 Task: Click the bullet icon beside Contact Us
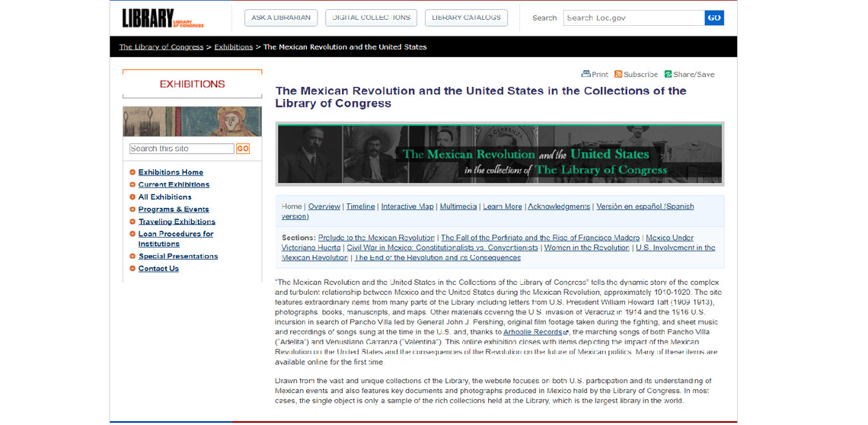pyautogui.click(x=132, y=269)
